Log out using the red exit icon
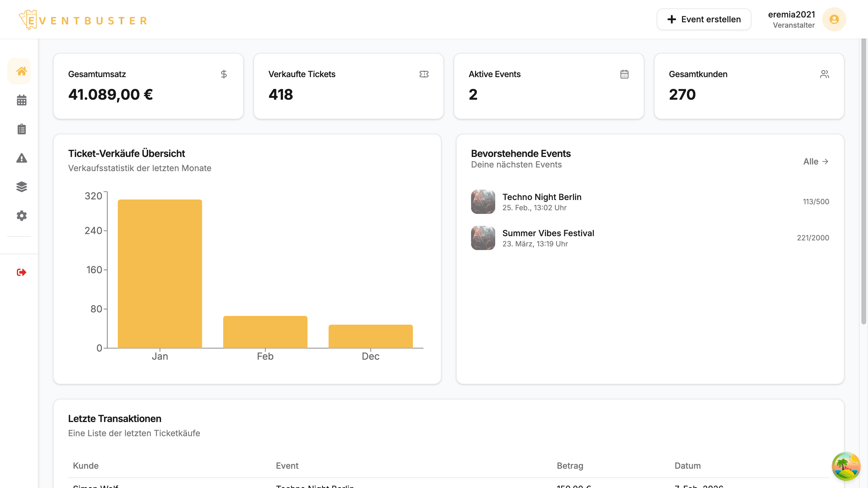Image resolution: width=868 pixels, height=488 pixels. (x=21, y=273)
